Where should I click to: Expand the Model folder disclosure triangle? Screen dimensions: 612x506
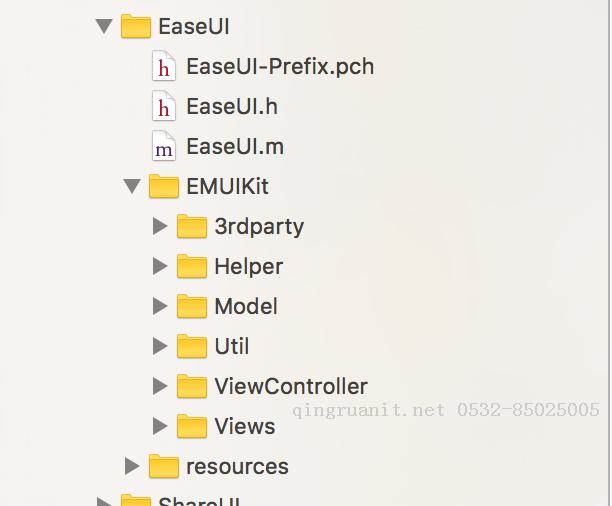(x=160, y=306)
